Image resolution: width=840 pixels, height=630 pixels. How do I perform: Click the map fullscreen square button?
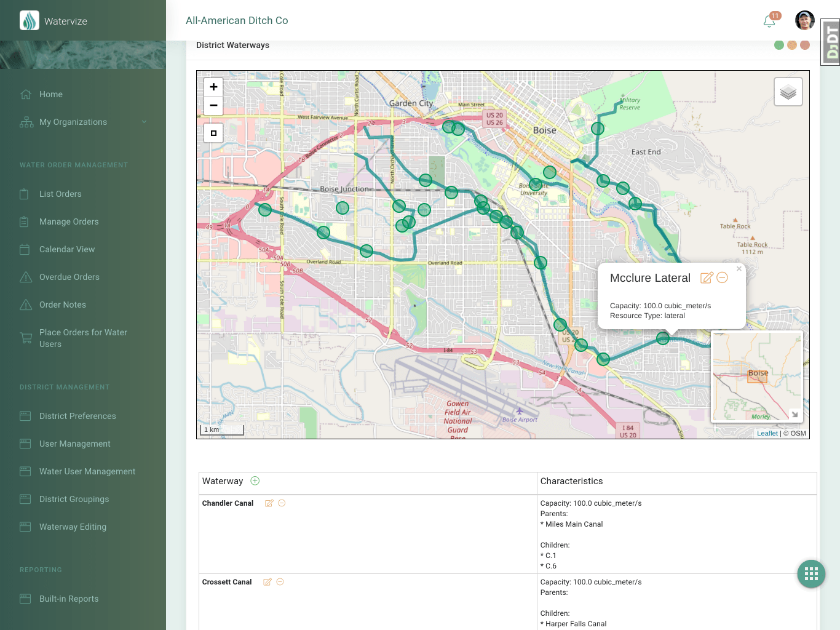tap(213, 133)
